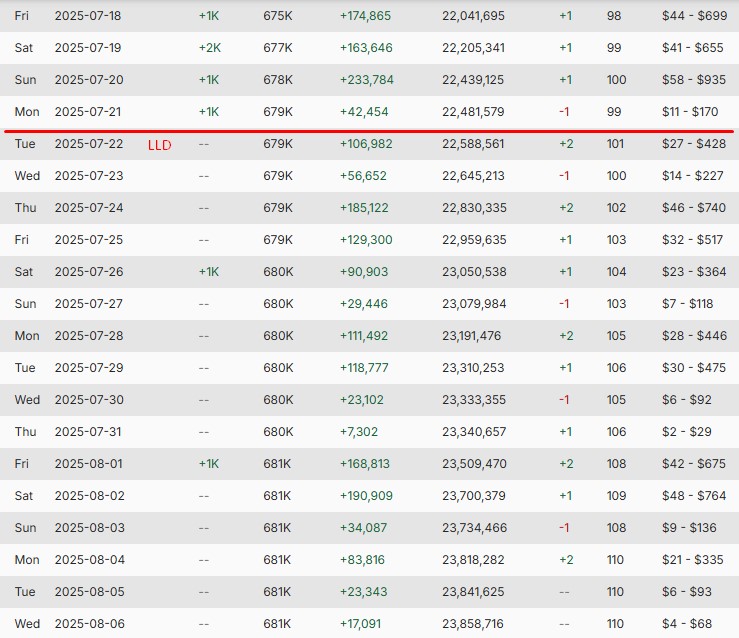Click the +2K subscriber change
The image size is (739, 638).
tap(210, 48)
